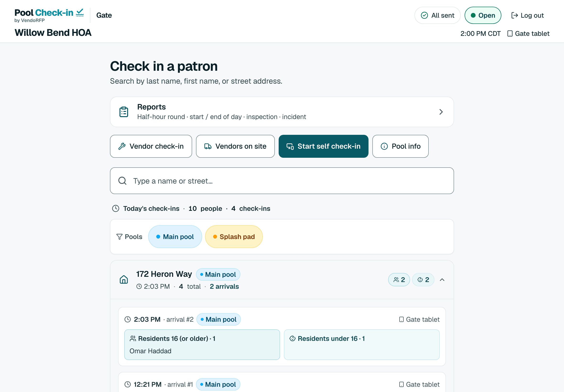
Task: Click the clock icon beside Today's check-ins
Action: click(116, 208)
